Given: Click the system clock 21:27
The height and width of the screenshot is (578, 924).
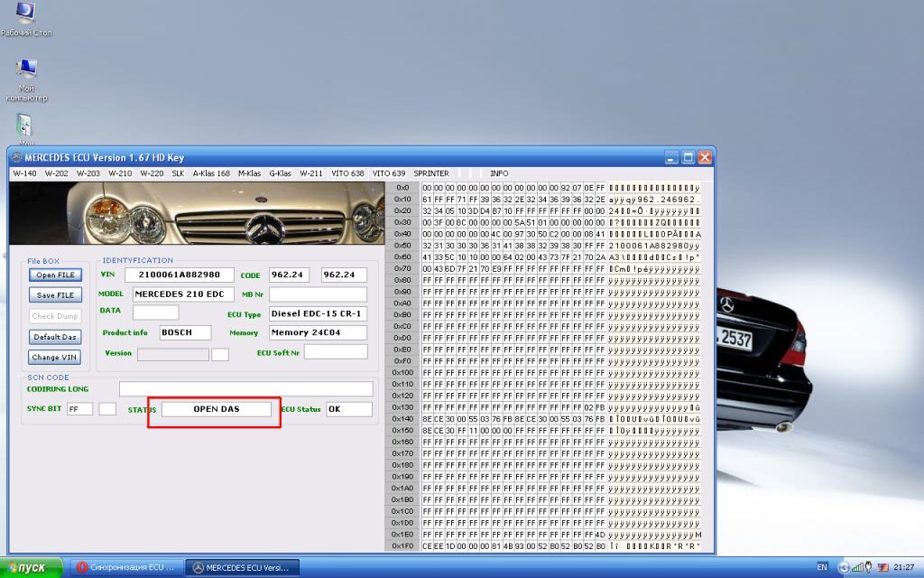Looking at the screenshot, I should 904,567.
